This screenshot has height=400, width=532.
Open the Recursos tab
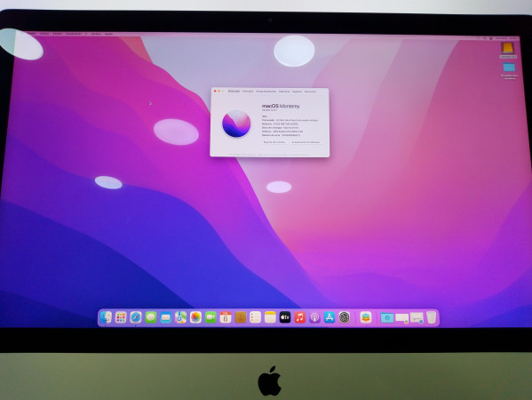tap(310, 92)
